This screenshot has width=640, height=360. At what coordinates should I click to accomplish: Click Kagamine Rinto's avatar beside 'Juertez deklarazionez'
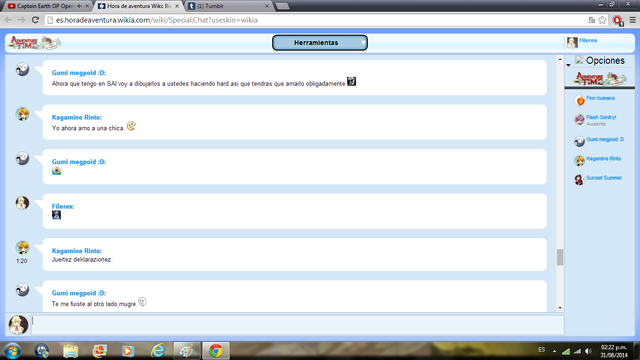pos(22,247)
